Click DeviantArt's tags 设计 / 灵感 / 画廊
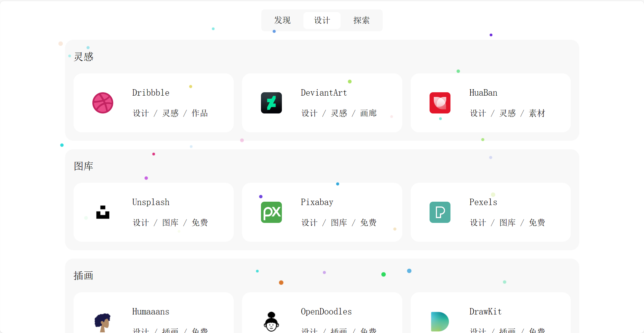 point(339,113)
